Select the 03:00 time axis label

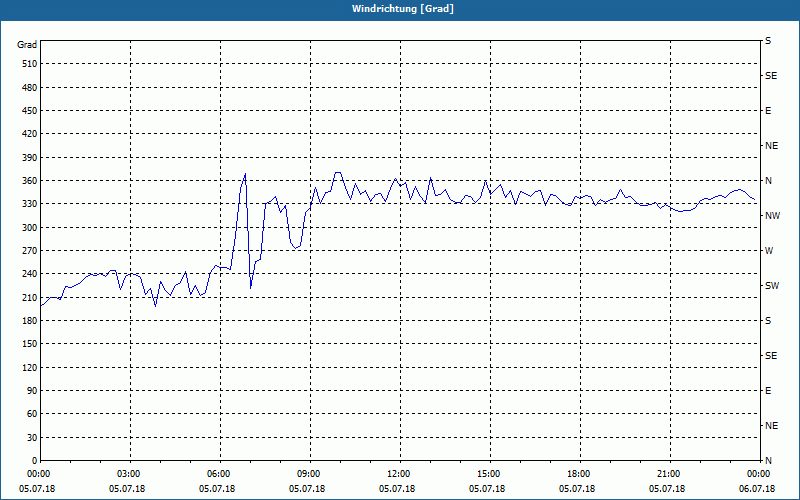coord(128,474)
